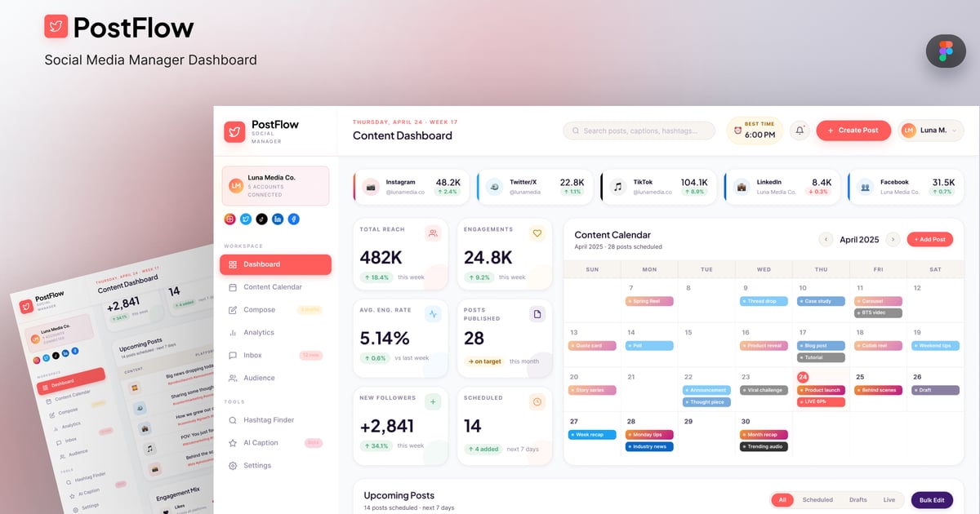Open the Week recap event on April 27
The image size is (980, 514).
coord(593,435)
